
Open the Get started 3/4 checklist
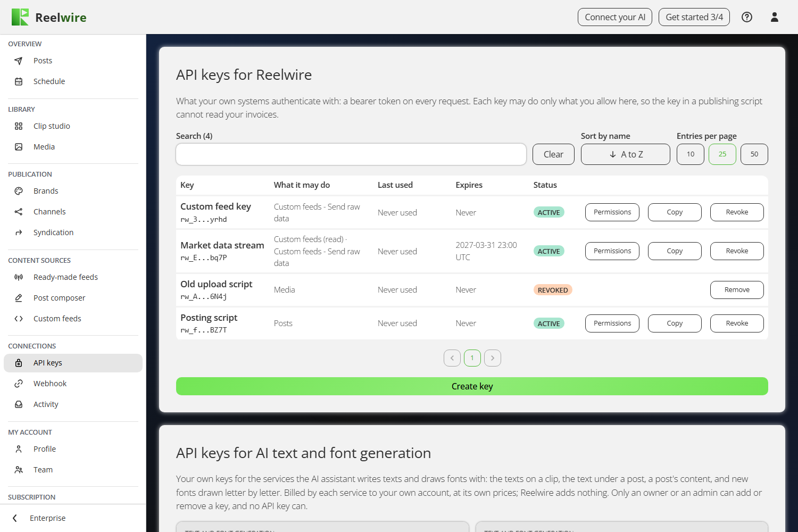pyautogui.click(x=694, y=17)
